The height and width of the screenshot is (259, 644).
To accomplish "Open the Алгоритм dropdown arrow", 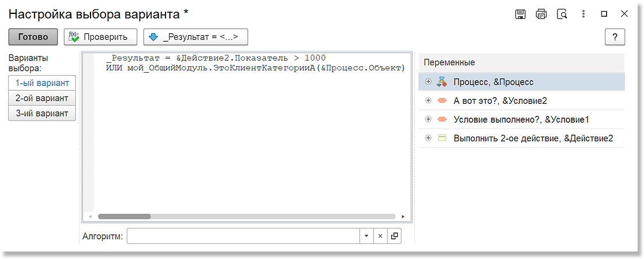I will point(366,236).
